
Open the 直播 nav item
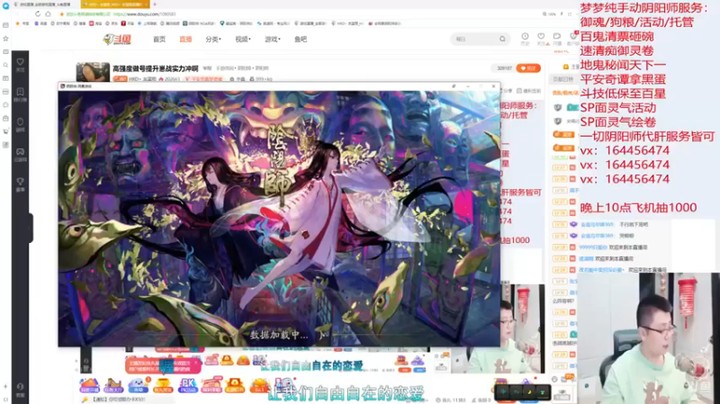click(186, 39)
